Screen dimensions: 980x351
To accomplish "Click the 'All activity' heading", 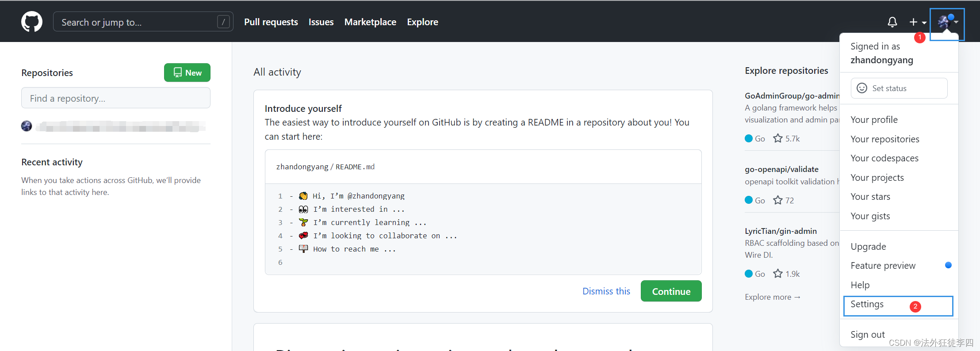I will pyautogui.click(x=277, y=72).
